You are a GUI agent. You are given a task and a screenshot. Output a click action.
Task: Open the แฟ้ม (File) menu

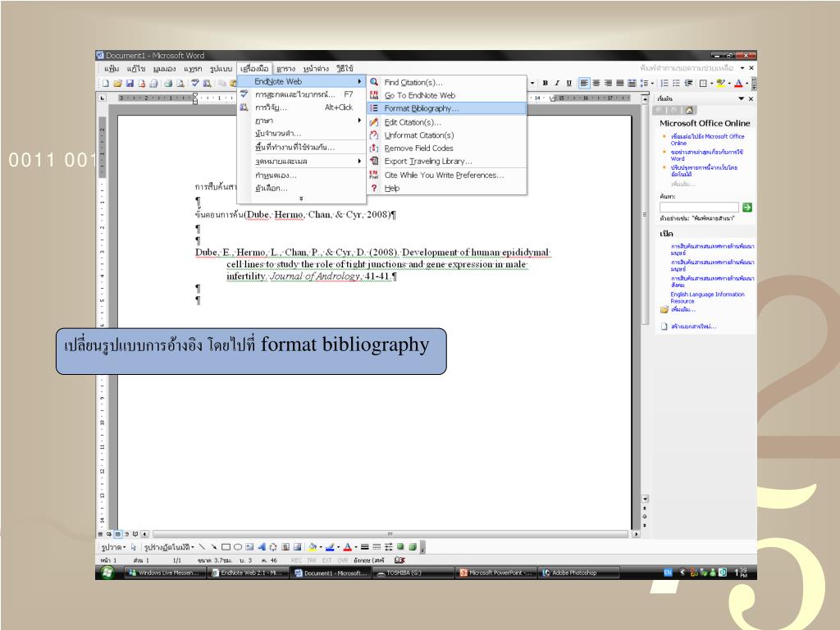coord(112,69)
